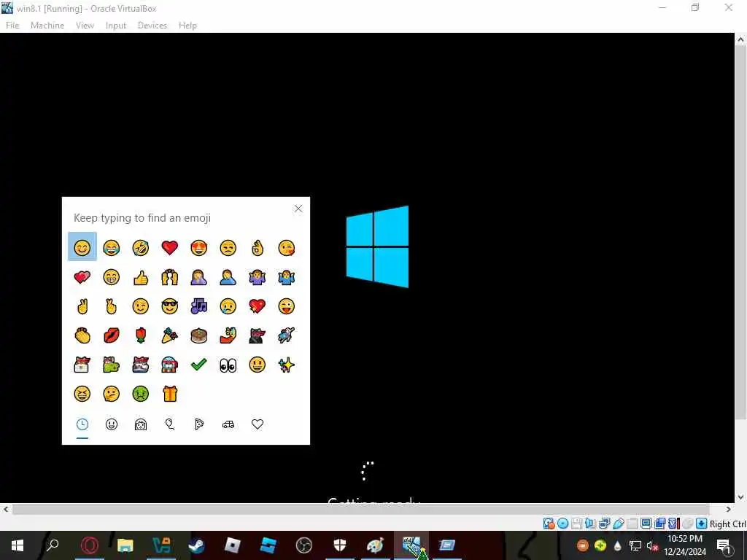
Task: Open the balloon celebrations emoji category
Action: point(169,424)
